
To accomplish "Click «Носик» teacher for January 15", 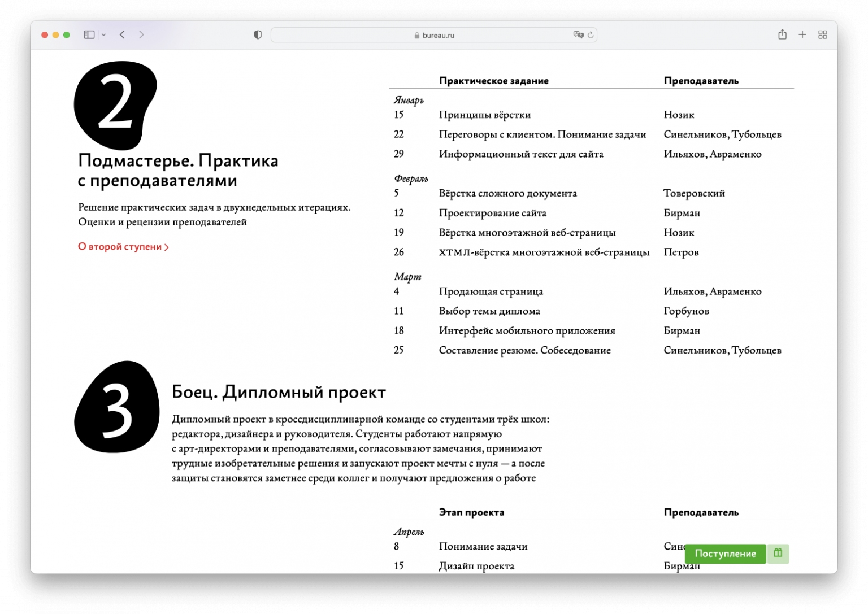I will click(679, 115).
